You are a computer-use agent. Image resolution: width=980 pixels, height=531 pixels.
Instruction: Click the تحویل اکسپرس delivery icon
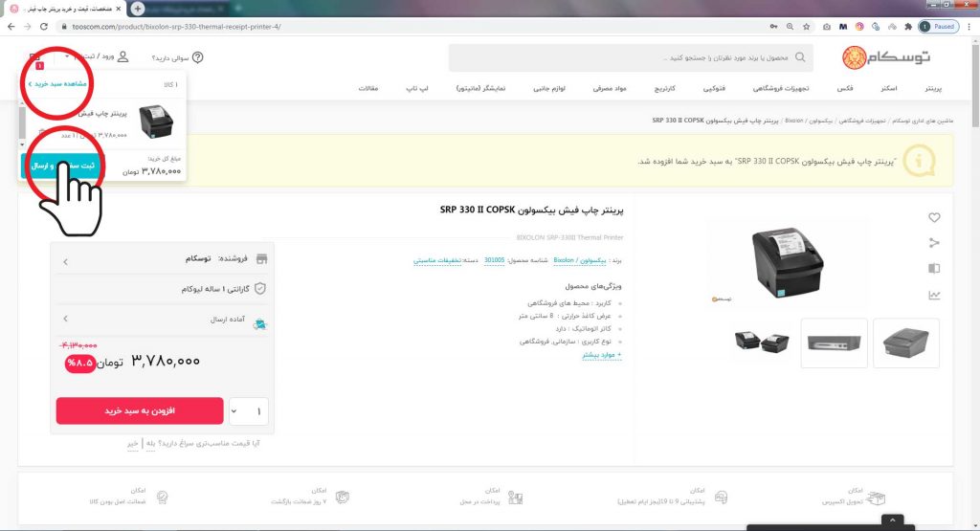[875, 498]
